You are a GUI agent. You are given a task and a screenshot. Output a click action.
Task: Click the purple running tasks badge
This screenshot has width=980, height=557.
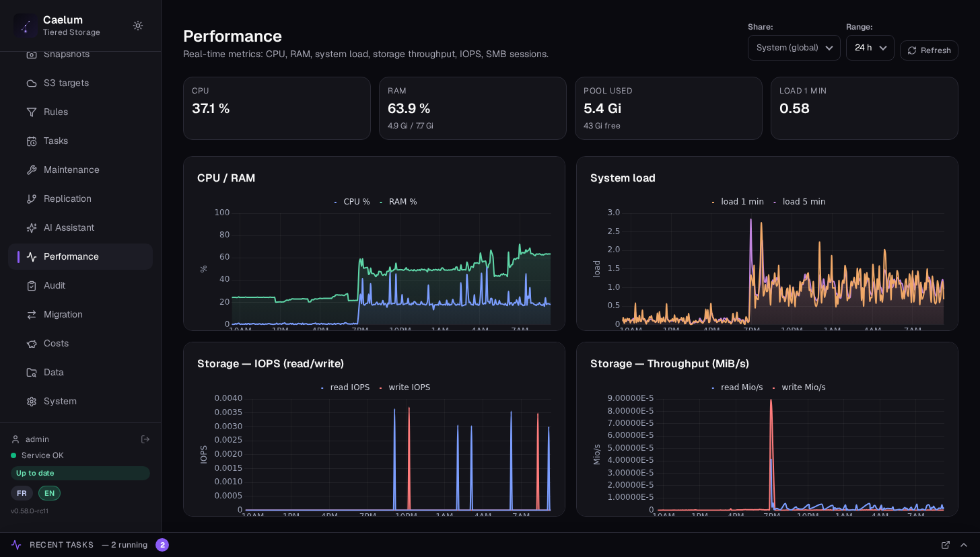coord(162,545)
